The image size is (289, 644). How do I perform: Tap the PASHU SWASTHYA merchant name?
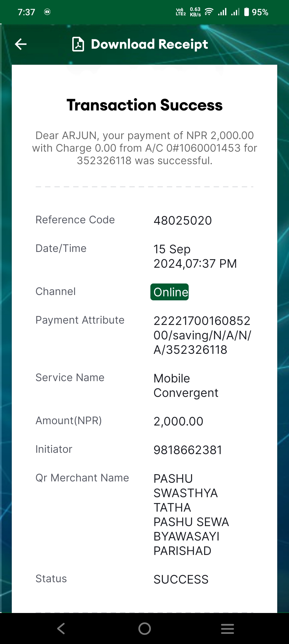191,515
